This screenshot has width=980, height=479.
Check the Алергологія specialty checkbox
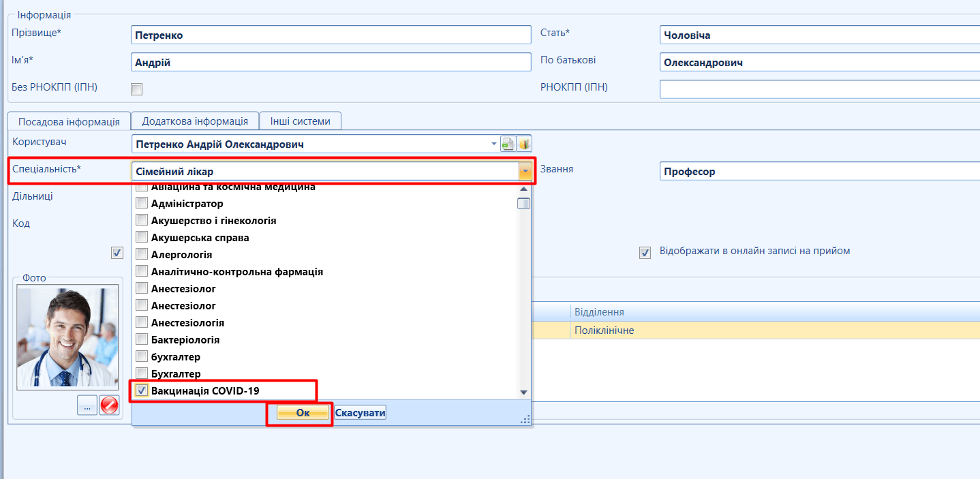click(142, 254)
